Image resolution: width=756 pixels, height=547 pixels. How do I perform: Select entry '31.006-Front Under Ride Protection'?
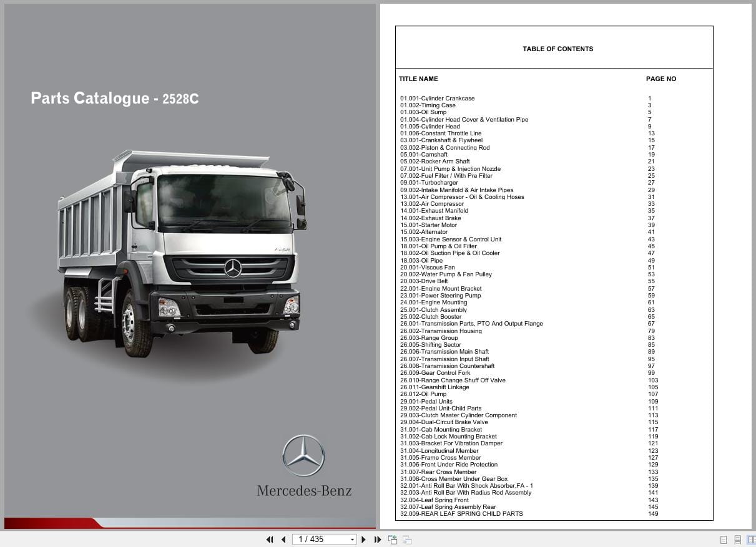pyautogui.click(x=449, y=465)
